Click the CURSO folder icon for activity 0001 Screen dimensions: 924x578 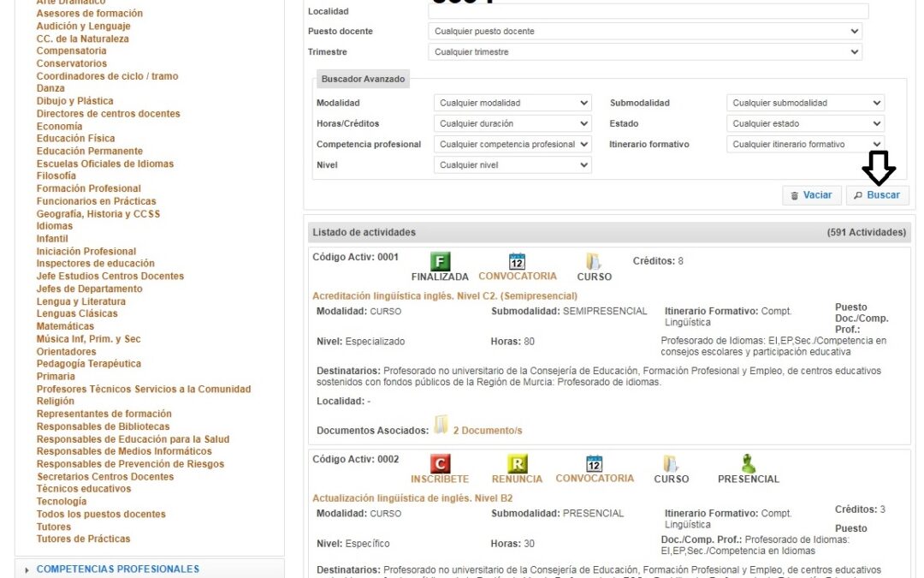tap(594, 261)
